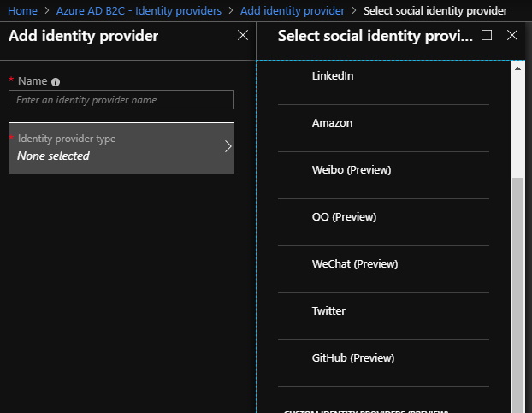Pick Weibo (Preview) provider
Image resolution: width=532 pixels, height=413 pixels.
(x=351, y=170)
